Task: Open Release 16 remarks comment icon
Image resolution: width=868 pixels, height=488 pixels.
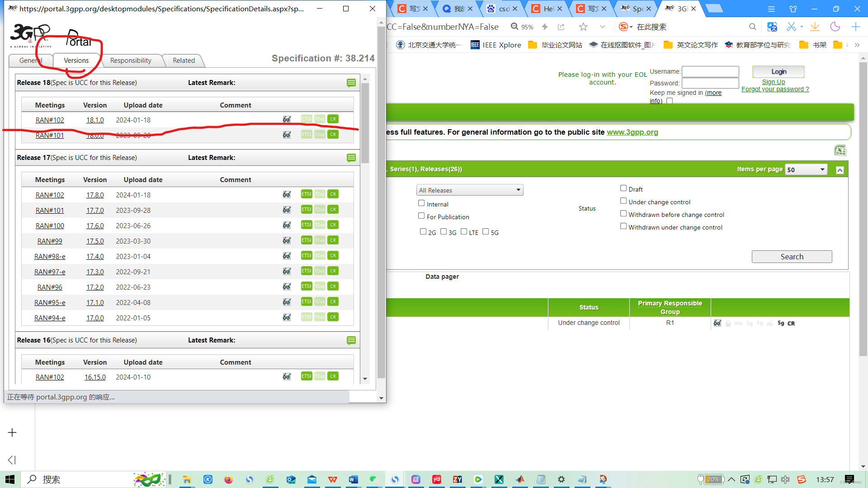Action: [x=351, y=340]
